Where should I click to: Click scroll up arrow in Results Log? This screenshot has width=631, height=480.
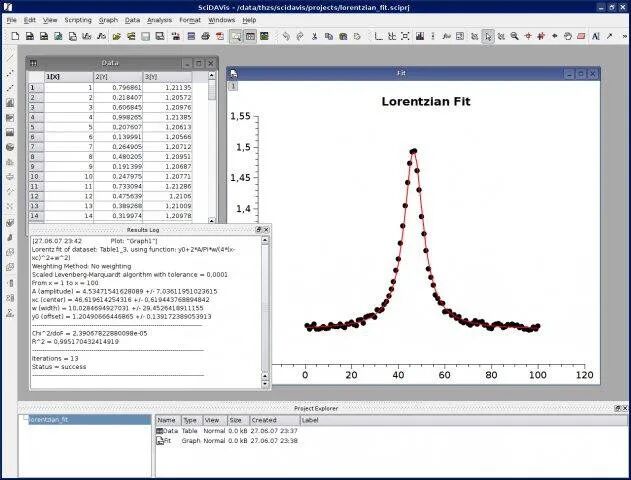tap(265, 240)
